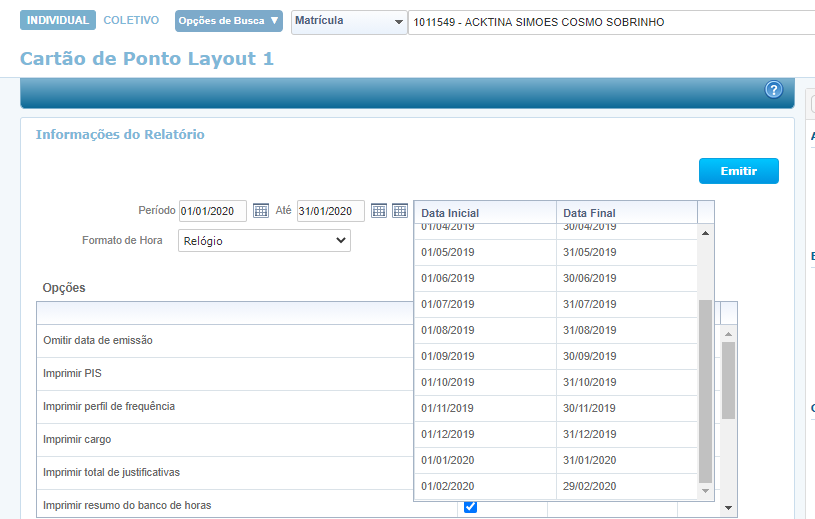This screenshot has width=815, height=519.
Task: Click the employee name search field
Action: tap(608, 22)
